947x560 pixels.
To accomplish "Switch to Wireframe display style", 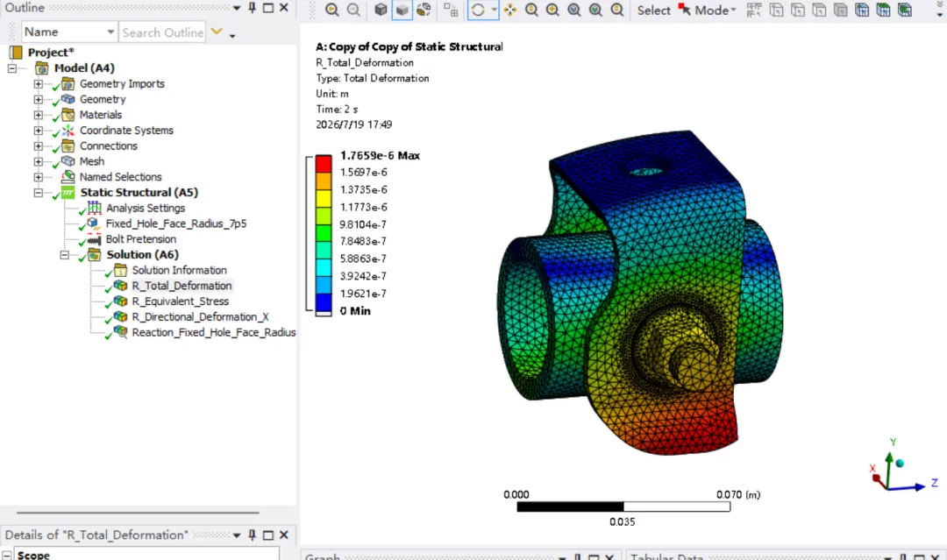I will pyautogui.click(x=424, y=10).
